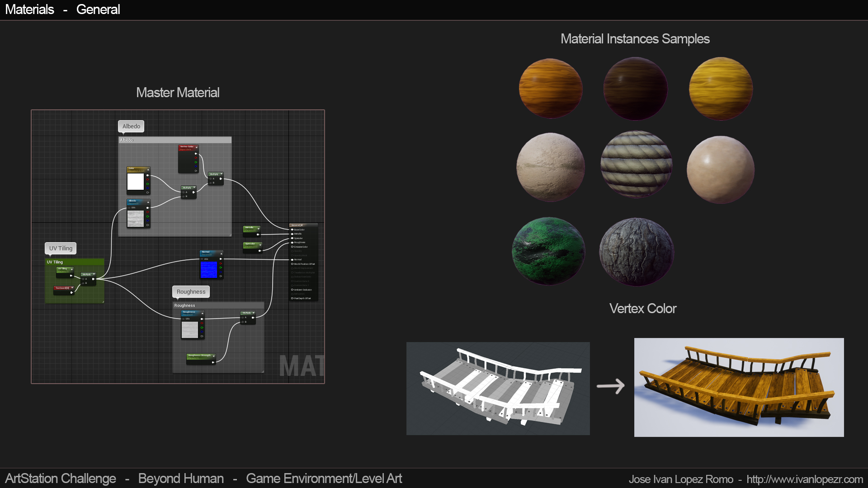Click the 'Master Material' heading
The image size is (868, 488).
178,93
